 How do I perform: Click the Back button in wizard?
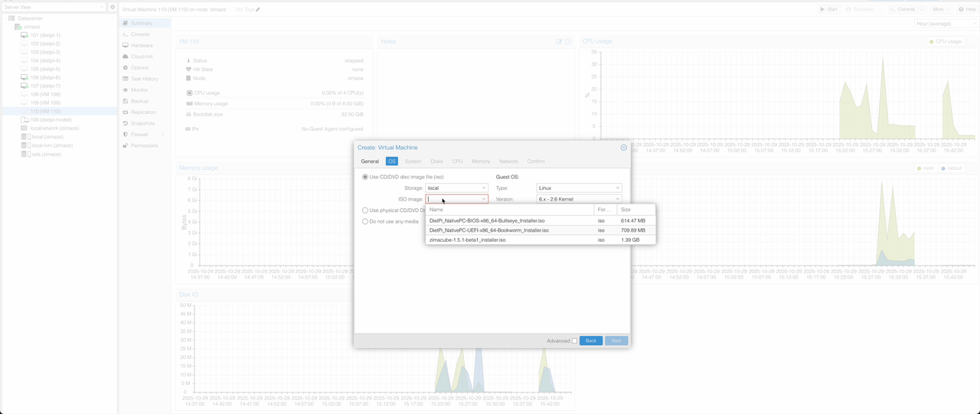pos(590,341)
